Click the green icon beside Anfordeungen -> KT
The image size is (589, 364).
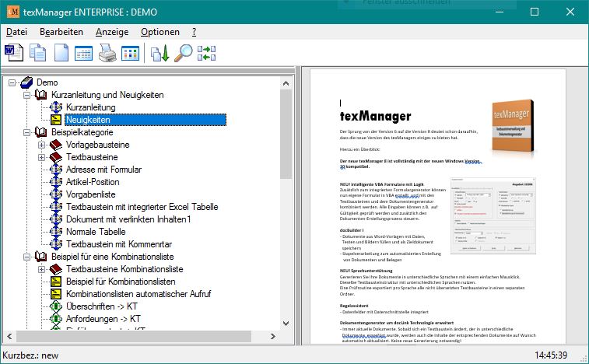56,319
